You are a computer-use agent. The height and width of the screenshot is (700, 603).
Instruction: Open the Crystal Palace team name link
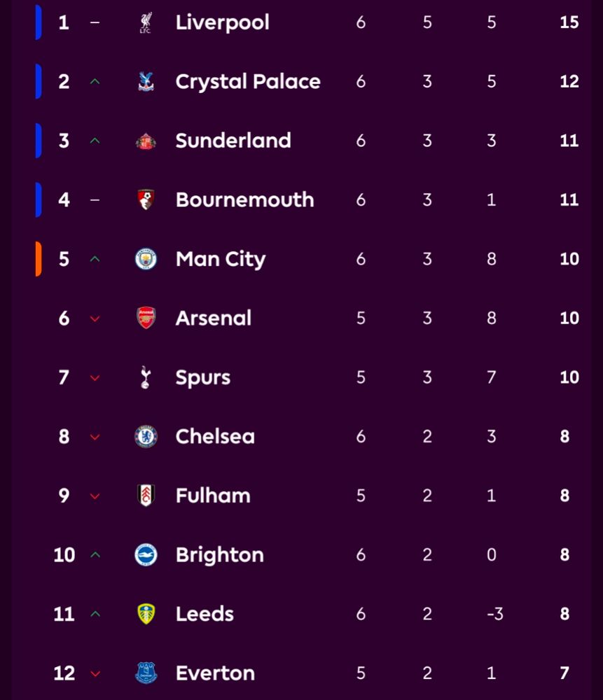248,82
